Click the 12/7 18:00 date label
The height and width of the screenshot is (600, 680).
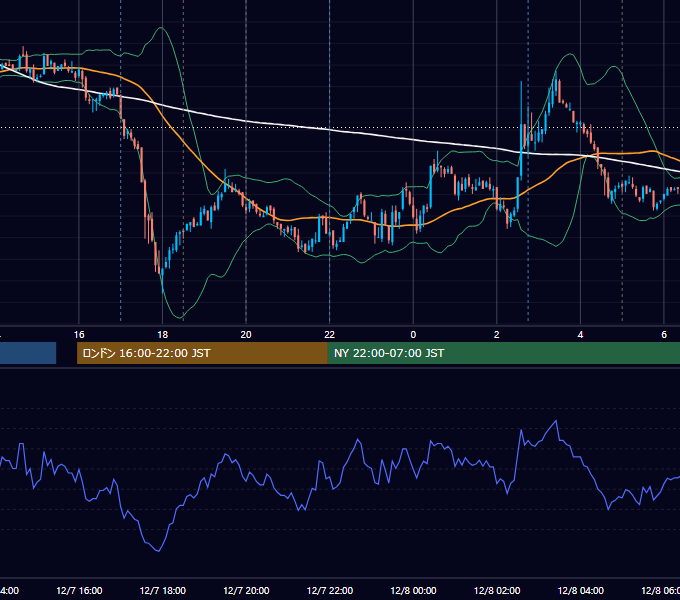tap(163, 590)
